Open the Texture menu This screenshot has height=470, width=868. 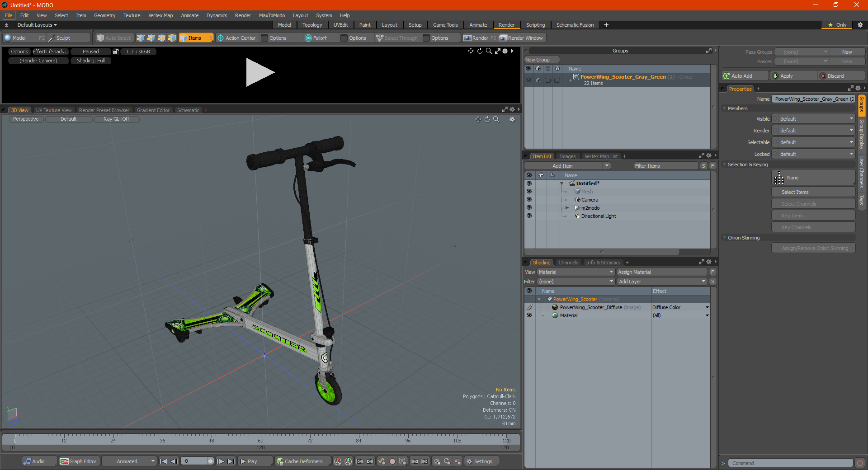pyautogui.click(x=132, y=15)
